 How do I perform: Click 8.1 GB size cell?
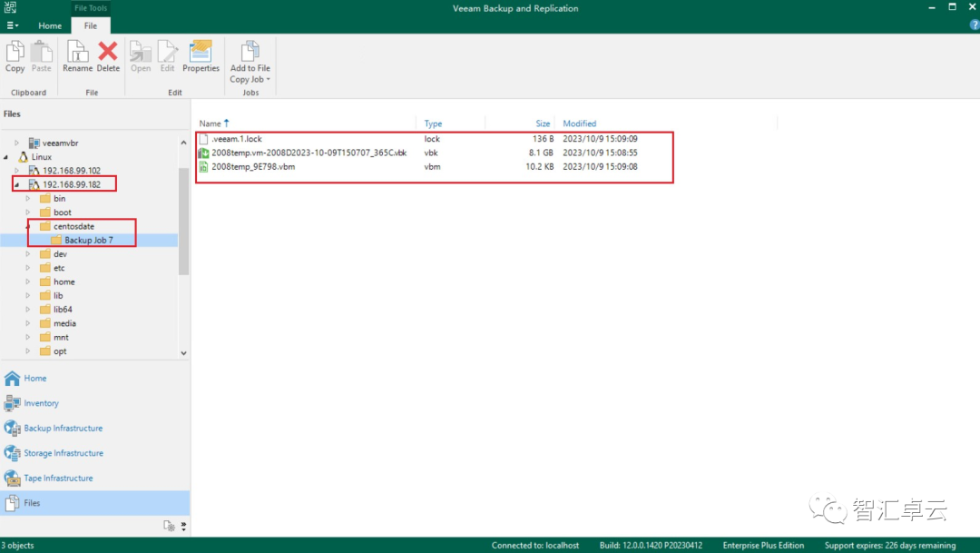pyautogui.click(x=541, y=153)
